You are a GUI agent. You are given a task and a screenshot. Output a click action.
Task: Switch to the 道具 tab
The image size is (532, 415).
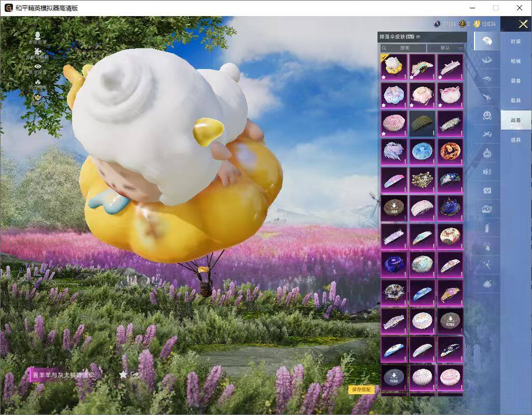tap(516, 140)
